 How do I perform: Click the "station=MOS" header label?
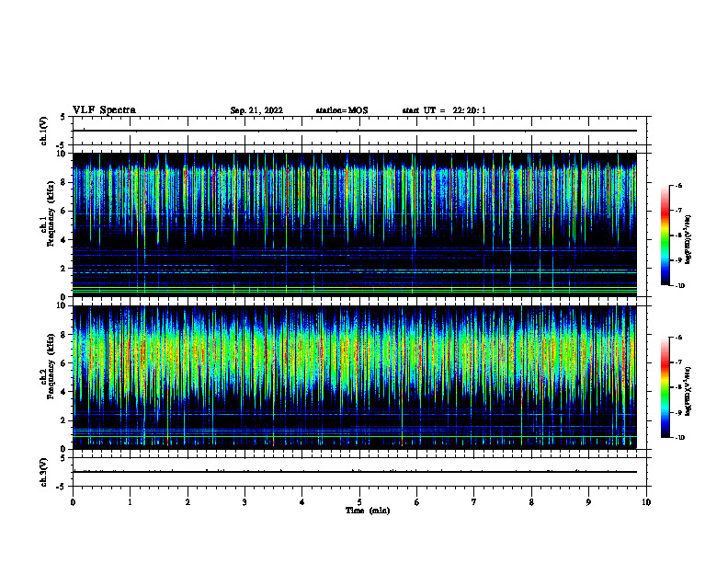coord(342,110)
